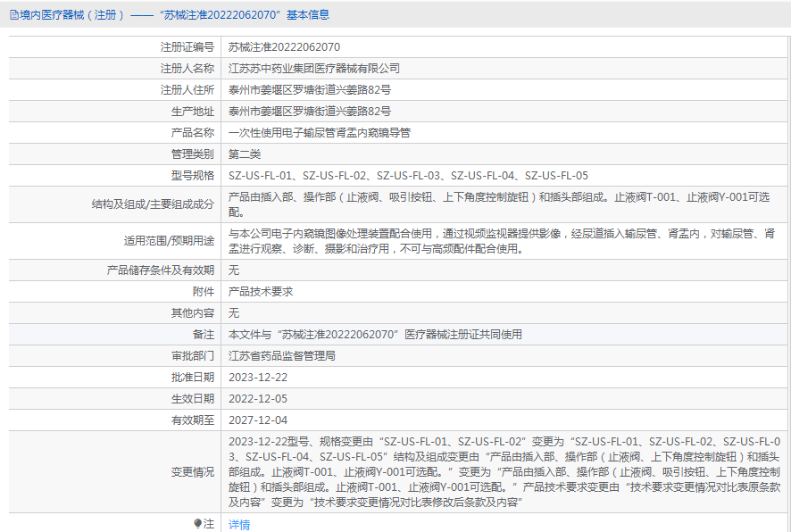Click the 管理类别 label
Screen dimensions: 791x532
pyautogui.click(x=193, y=154)
